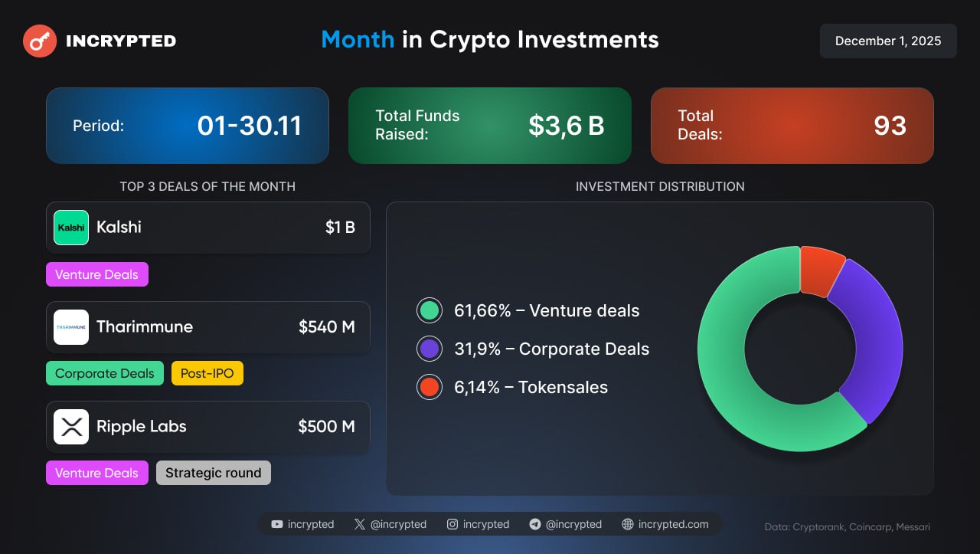
Task: Click the Telegram icon in footer
Action: point(535,524)
